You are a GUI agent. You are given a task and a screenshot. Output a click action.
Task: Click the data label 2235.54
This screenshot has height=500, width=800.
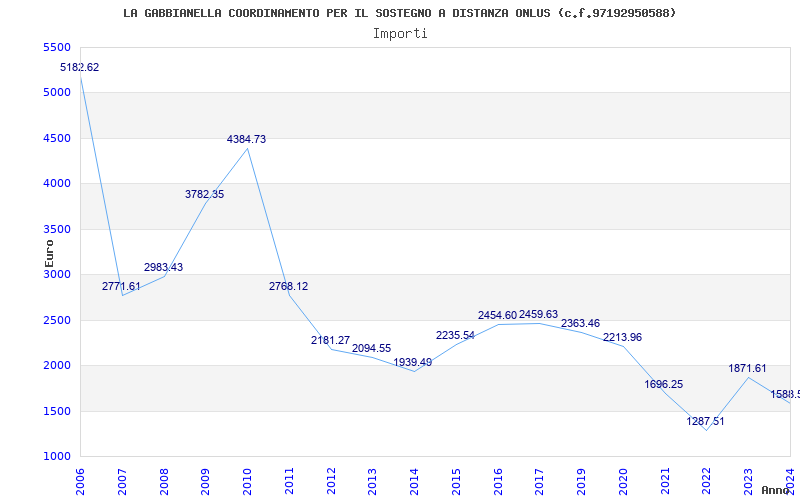455,336
